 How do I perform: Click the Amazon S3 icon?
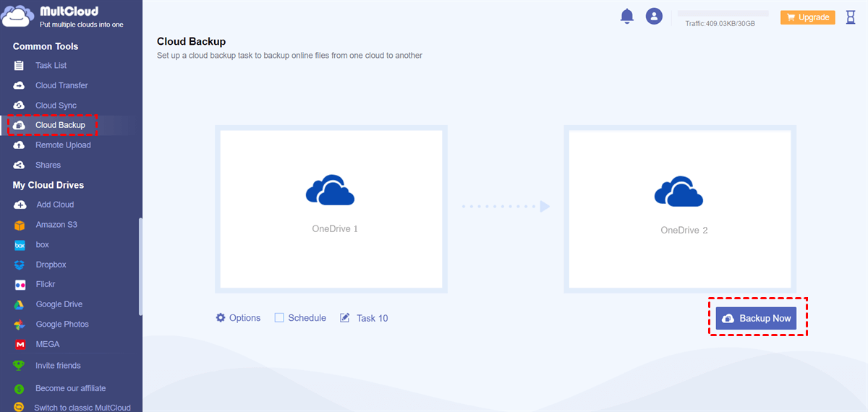(x=20, y=225)
